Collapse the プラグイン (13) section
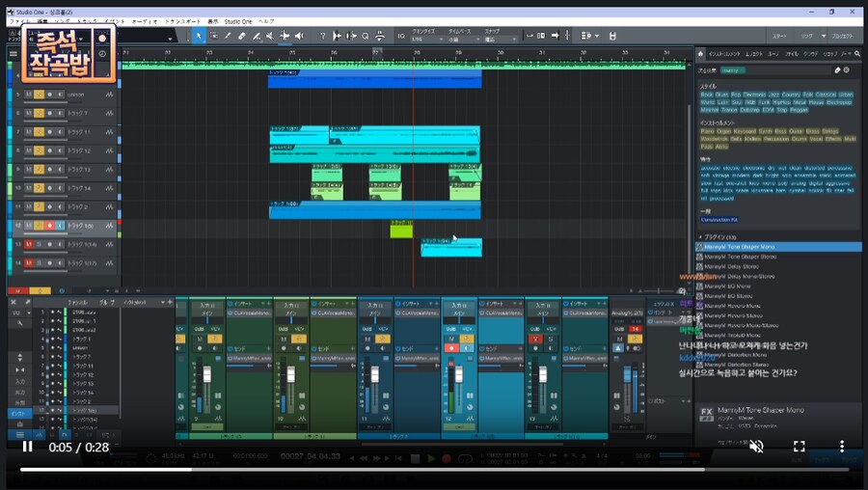The width and height of the screenshot is (868, 490). pyautogui.click(x=700, y=237)
